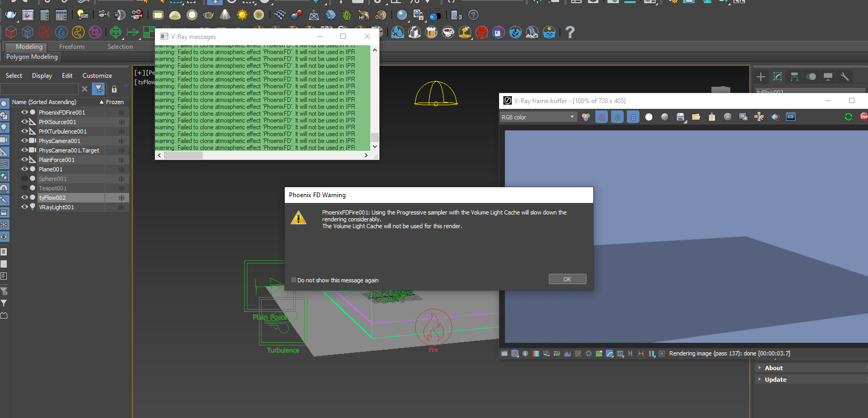868x418 pixels.
Task: Load image in V-Ray frame buffer
Action: click(x=696, y=117)
